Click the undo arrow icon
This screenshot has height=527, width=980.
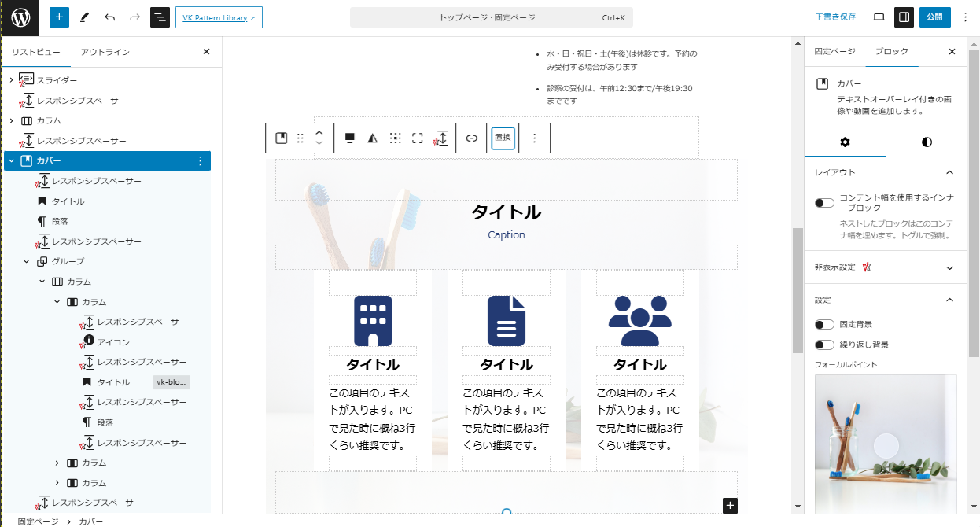pyautogui.click(x=109, y=17)
